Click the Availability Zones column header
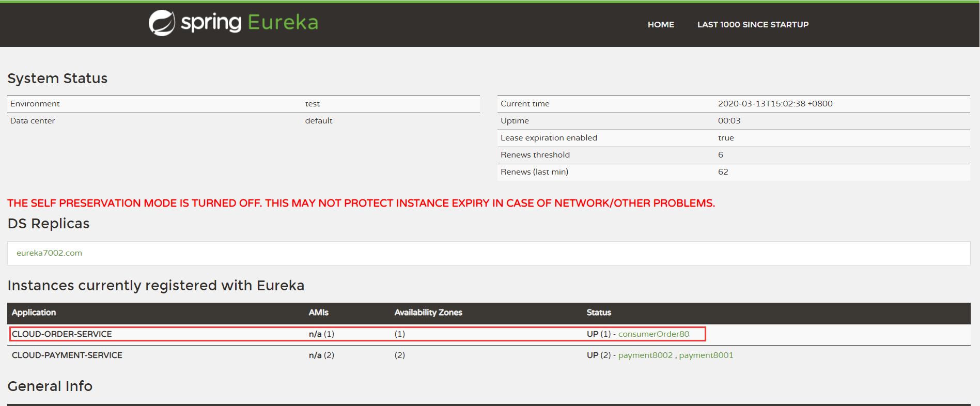Screen dimensions: 980x406 click(x=428, y=313)
